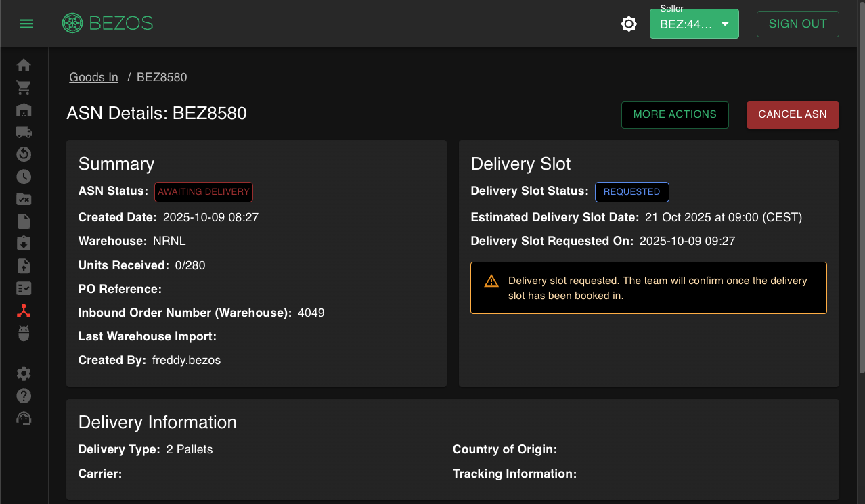The height and width of the screenshot is (504, 865).
Task: Click the CANCEL ASN button
Action: coord(793,114)
